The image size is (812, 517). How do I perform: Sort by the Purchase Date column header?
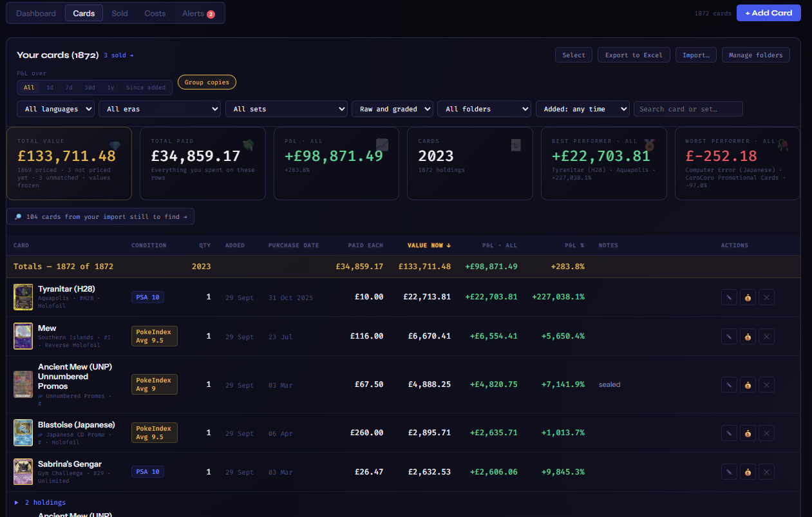pyautogui.click(x=294, y=245)
